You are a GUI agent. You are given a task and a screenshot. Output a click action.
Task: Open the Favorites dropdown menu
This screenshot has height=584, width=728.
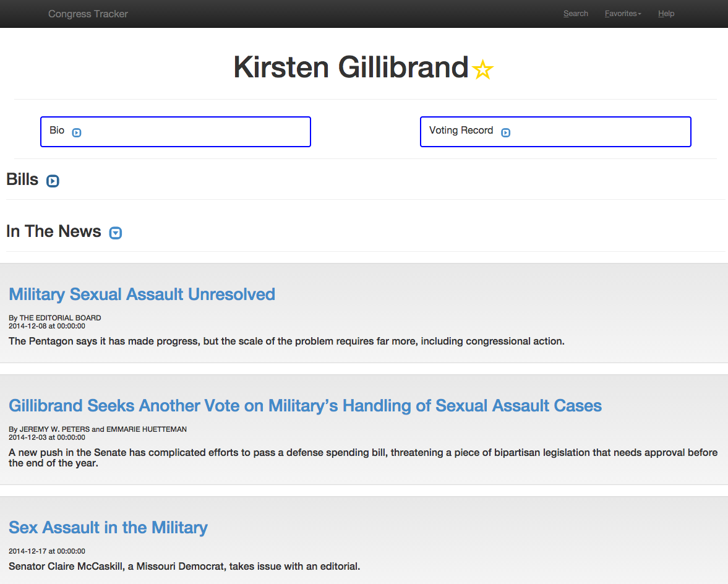tap(623, 14)
